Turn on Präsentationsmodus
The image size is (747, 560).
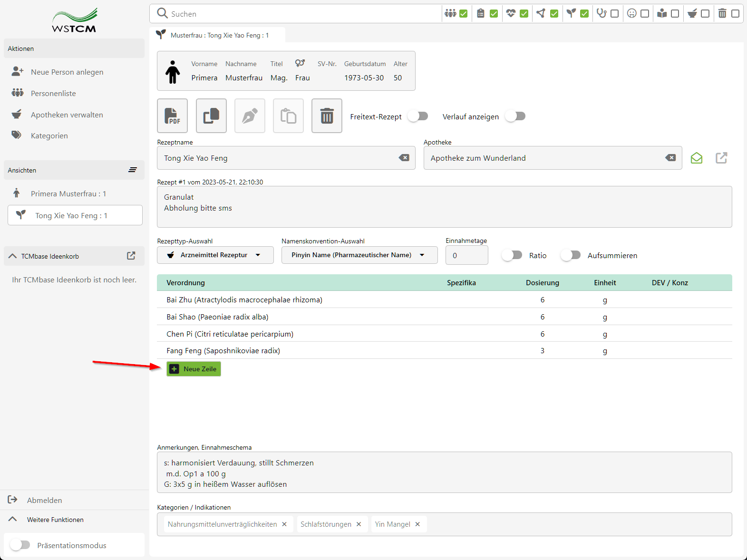coord(20,545)
